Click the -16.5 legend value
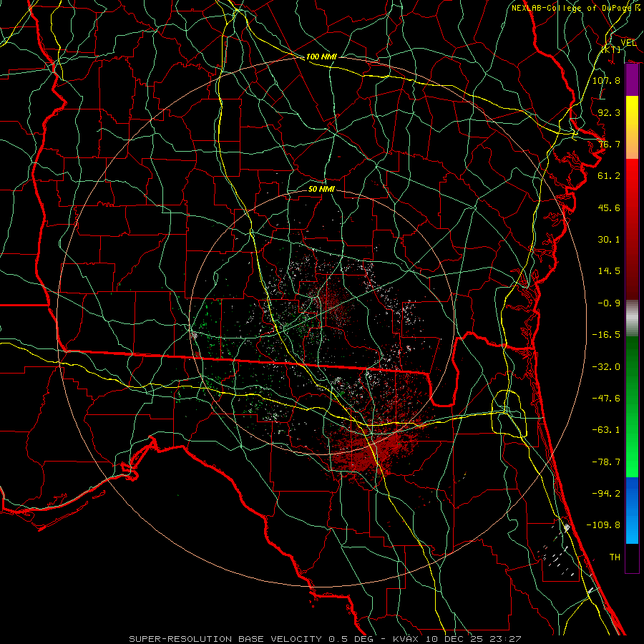The image size is (644, 644). (x=606, y=335)
